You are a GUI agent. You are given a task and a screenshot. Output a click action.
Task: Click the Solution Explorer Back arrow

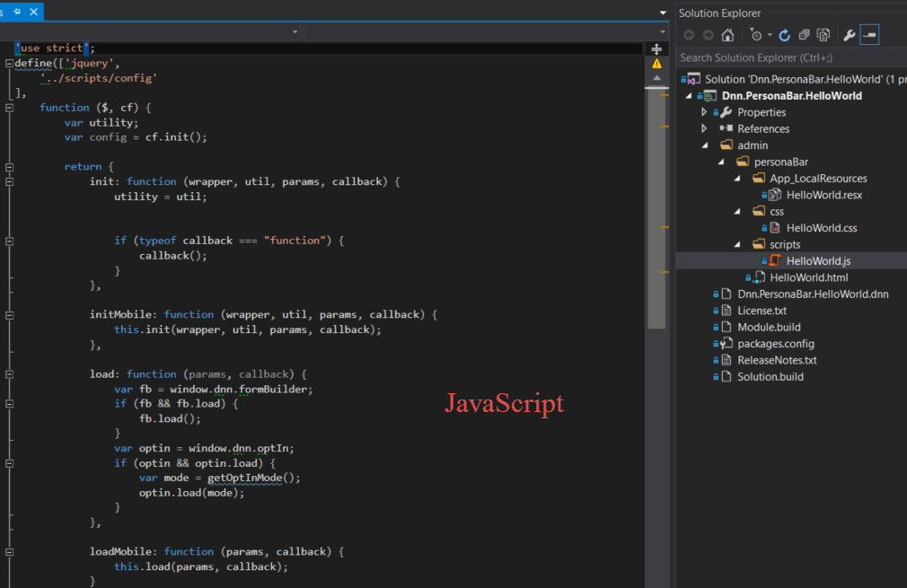[x=689, y=35]
